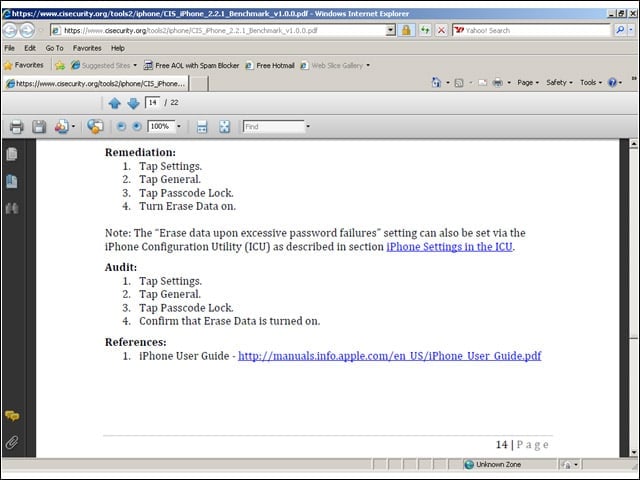Open the Pages thumbnails panel icon
This screenshot has width=640, height=480.
12,154
